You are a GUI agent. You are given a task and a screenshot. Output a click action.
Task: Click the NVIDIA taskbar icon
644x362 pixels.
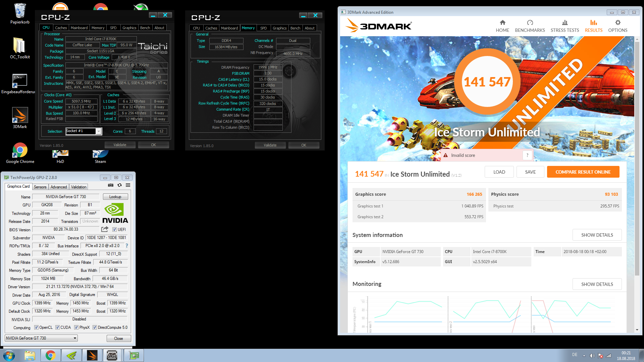pos(71,355)
